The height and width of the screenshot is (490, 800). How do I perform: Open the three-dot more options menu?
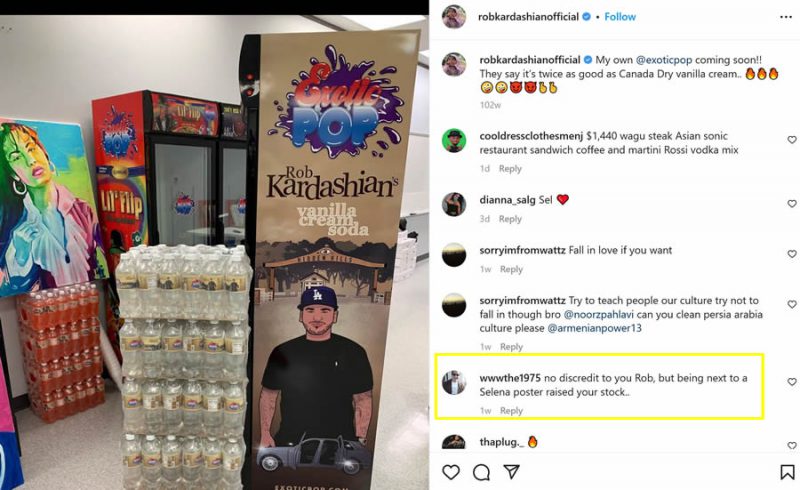pos(786,17)
